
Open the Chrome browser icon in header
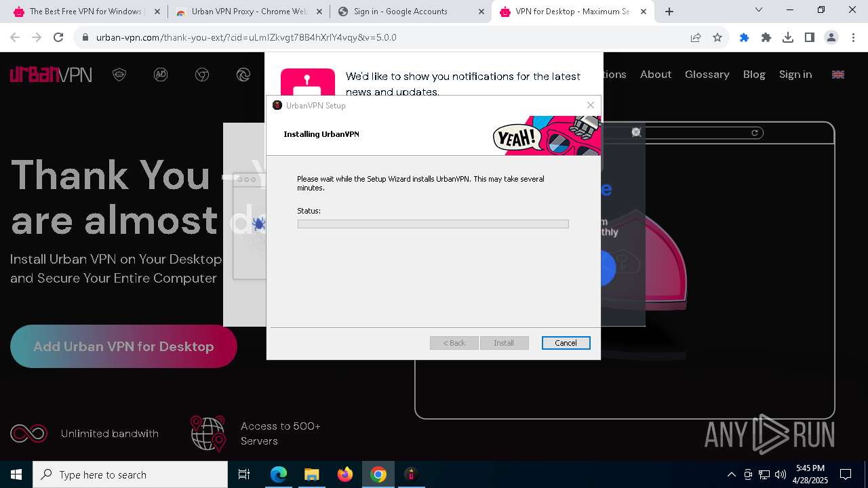coord(202,75)
